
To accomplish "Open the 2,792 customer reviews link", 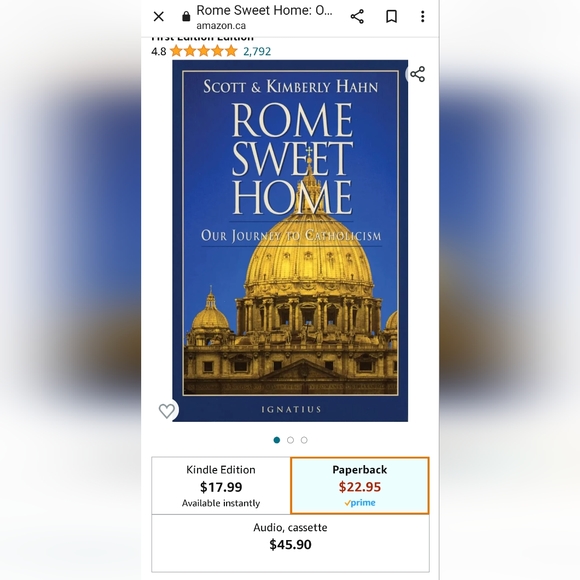I will [x=257, y=51].
